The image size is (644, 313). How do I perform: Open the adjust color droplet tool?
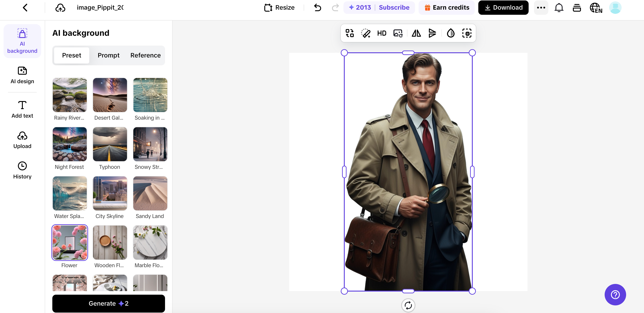(x=451, y=33)
